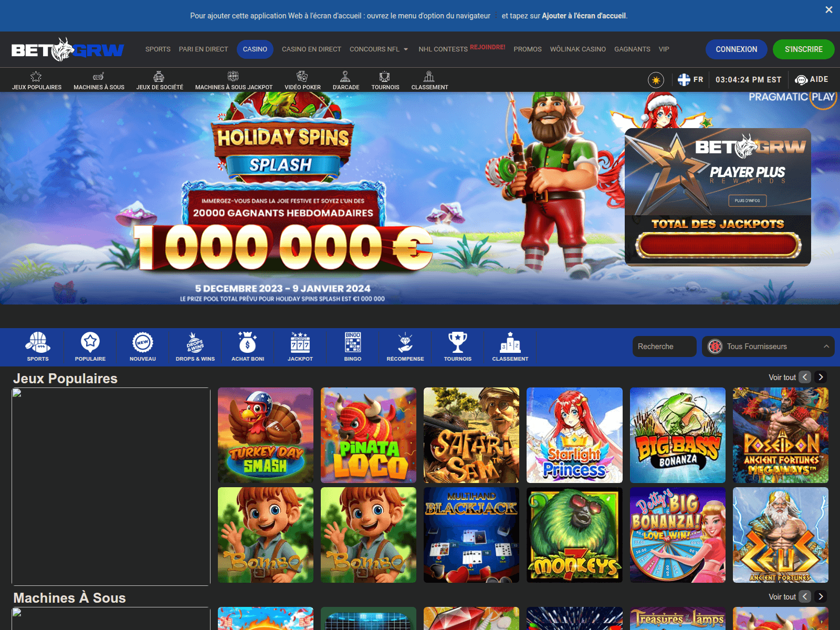
Task: Open the Jeux Populaires star icon
Action: click(x=36, y=77)
